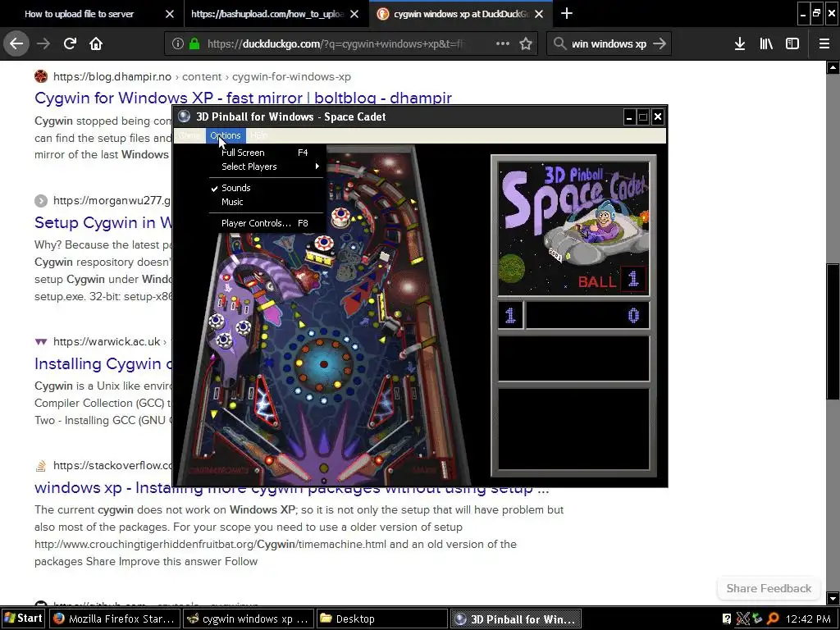Click the Pinball window title bar icon
Image resolution: width=840 pixels, height=630 pixels.
tap(185, 116)
